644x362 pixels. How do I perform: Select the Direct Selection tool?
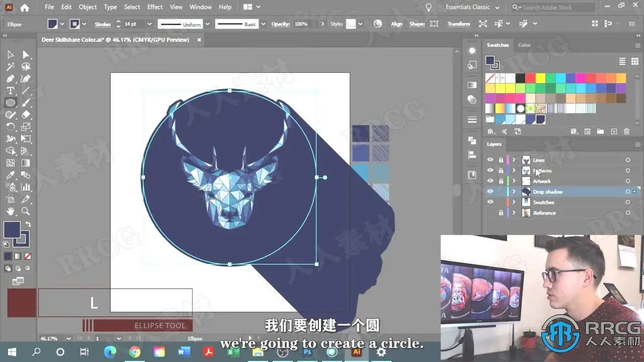pos(26,54)
